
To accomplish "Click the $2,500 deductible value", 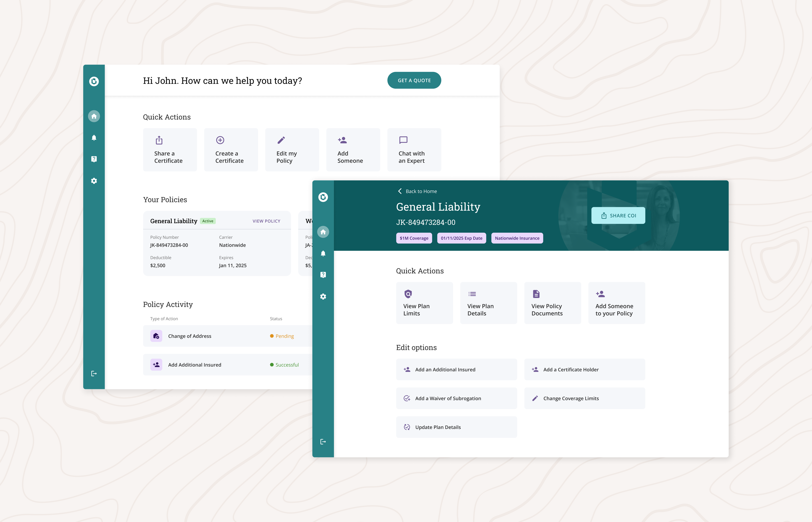I will pos(158,265).
